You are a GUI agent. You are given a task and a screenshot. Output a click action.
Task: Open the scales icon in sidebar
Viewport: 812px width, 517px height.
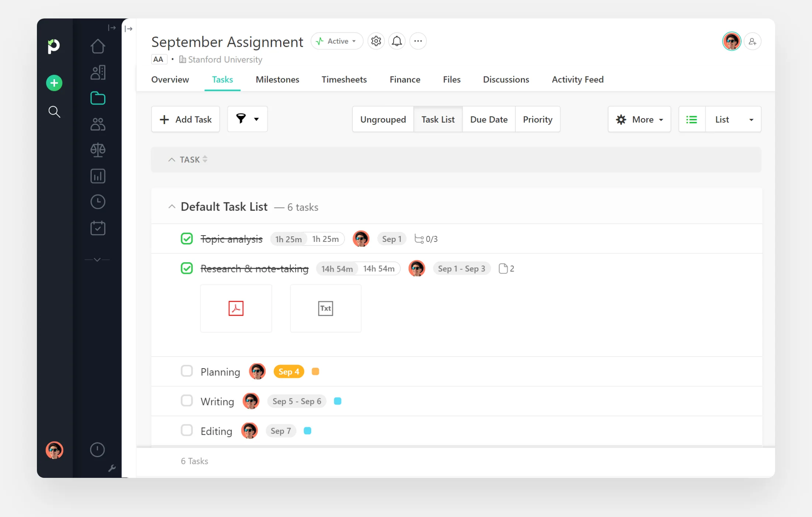[97, 150]
